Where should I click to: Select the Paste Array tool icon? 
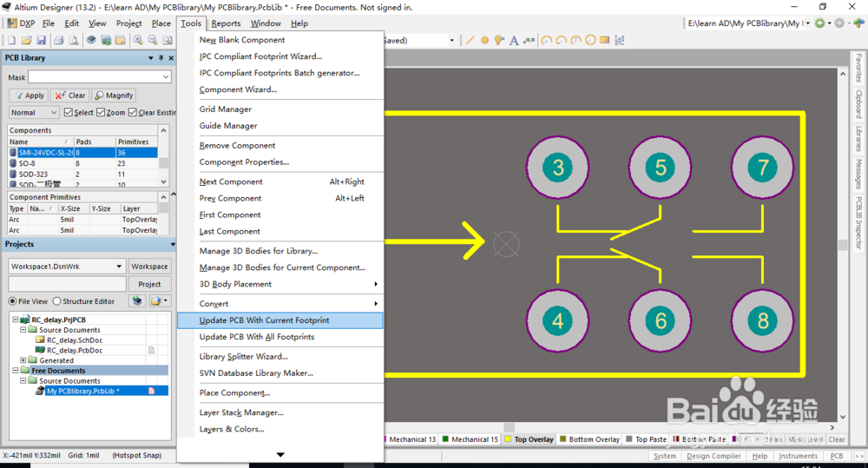[x=620, y=40]
